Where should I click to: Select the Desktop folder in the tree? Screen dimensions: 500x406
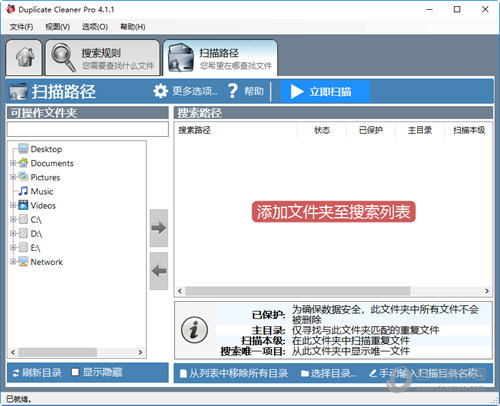click(46, 149)
